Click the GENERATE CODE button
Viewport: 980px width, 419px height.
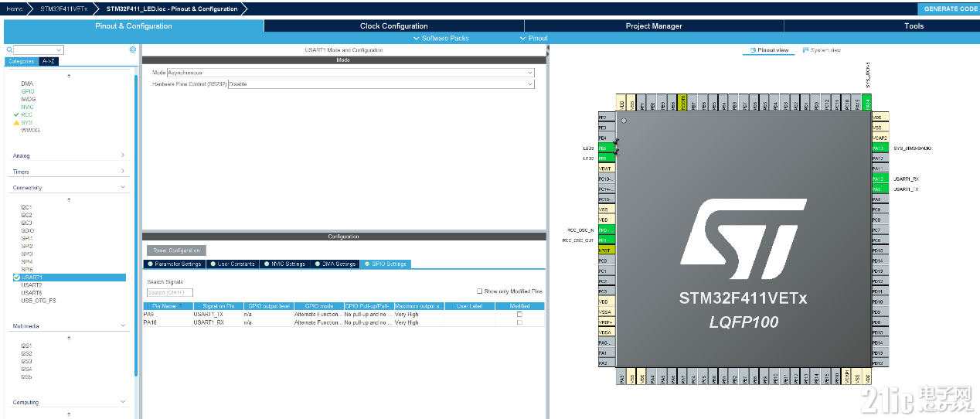tap(950, 9)
